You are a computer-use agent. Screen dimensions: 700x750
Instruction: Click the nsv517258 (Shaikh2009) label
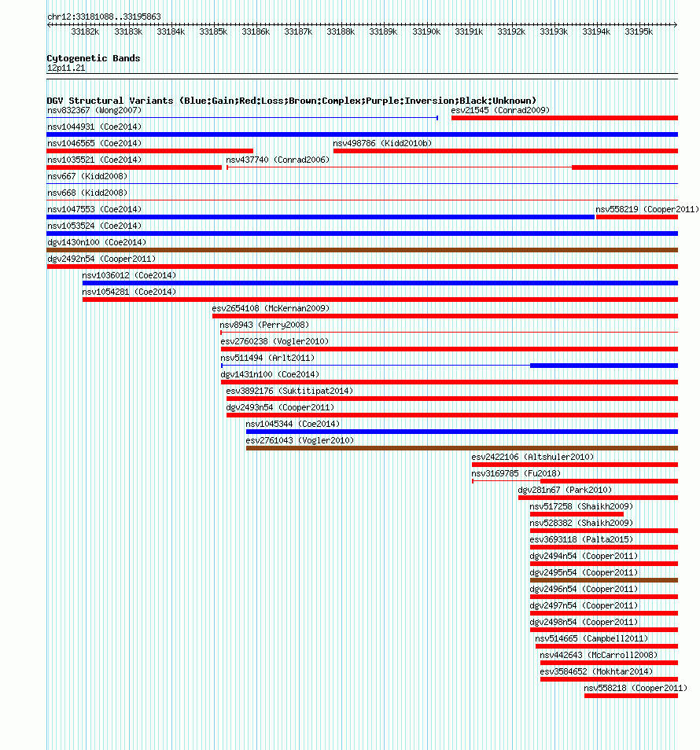(581, 506)
